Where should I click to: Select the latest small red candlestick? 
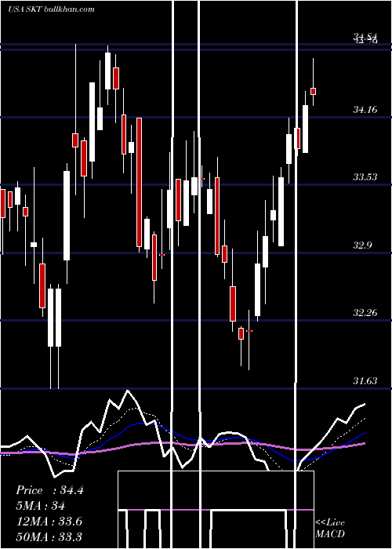coord(314,91)
